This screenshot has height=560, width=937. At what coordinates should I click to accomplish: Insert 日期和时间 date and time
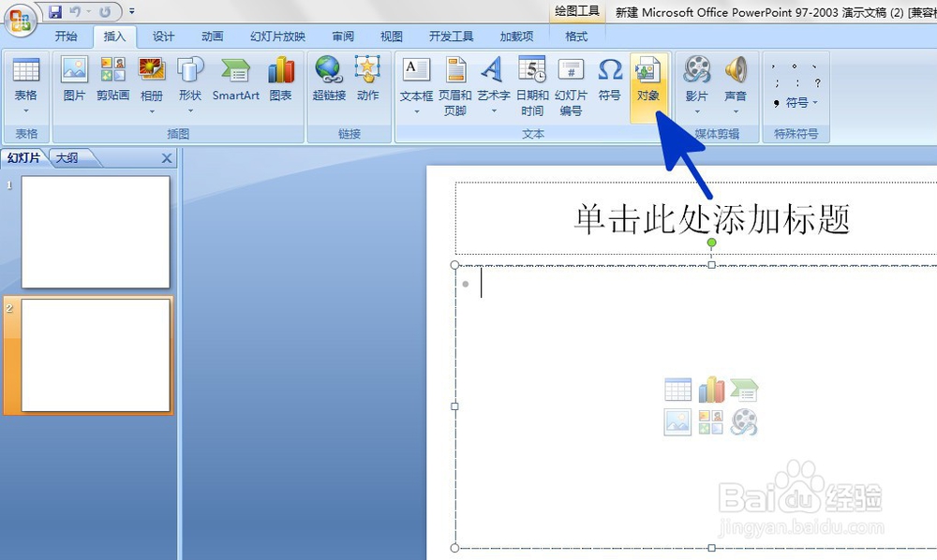[x=532, y=86]
